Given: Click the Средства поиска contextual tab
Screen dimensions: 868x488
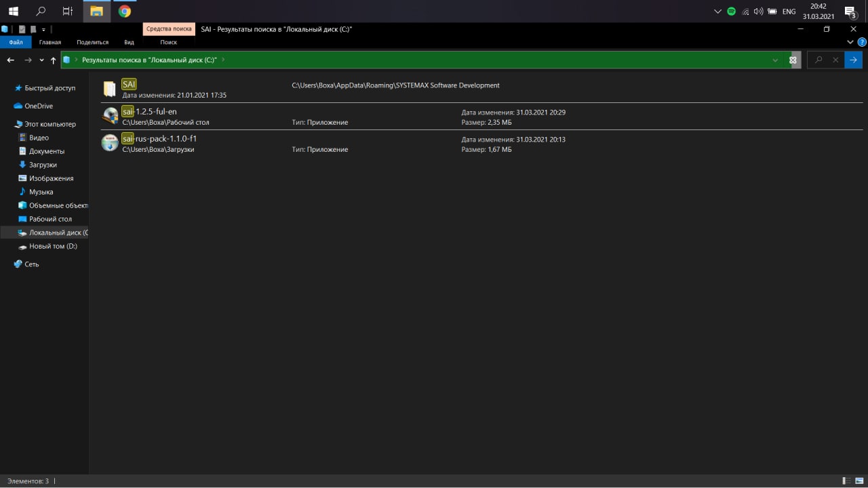Looking at the screenshot, I should coord(168,29).
